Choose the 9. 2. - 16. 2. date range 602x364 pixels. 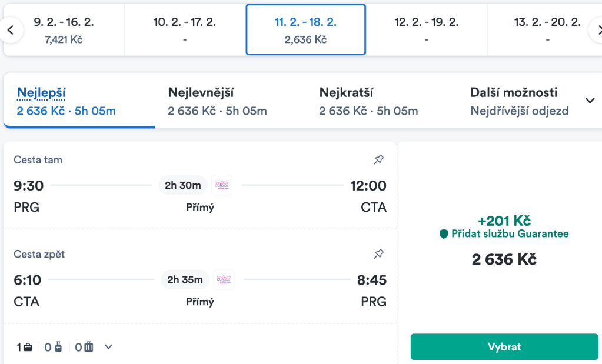(x=64, y=30)
